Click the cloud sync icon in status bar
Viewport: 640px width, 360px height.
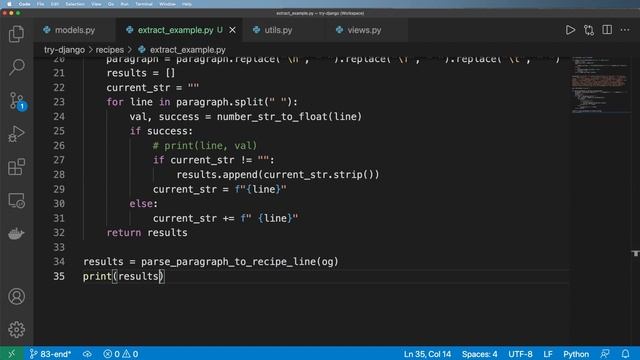point(87,354)
